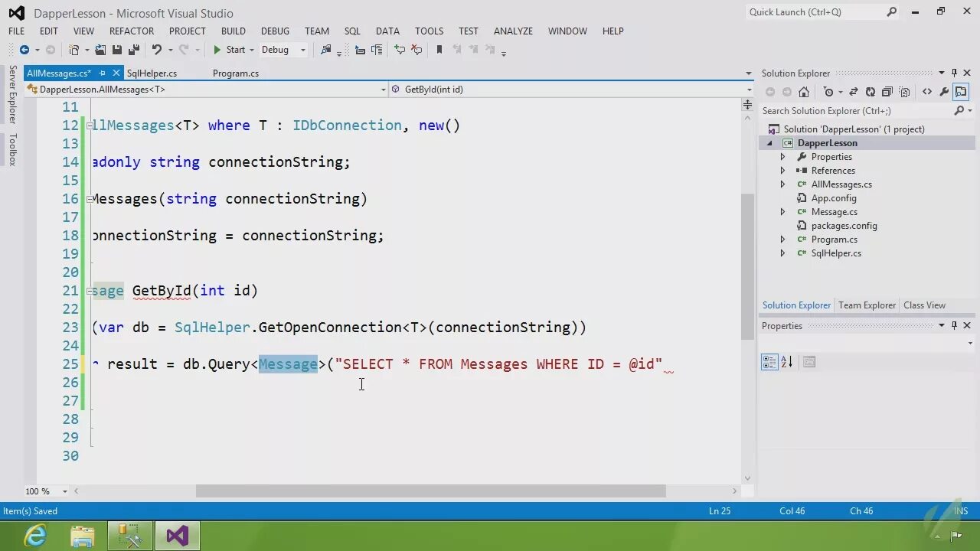Viewport: 980px width, 551px height.
Task: Select the Solution 'DapperLesson' root node
Action: (x=854, y=129)
